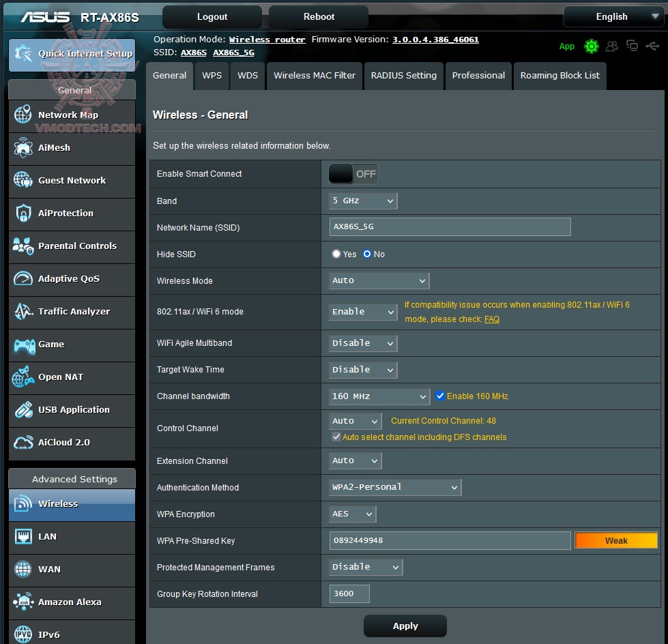Screen dimensions: 668x644
Task: Switch to Roaming Block List tab
Action: [x=560, y=76]
